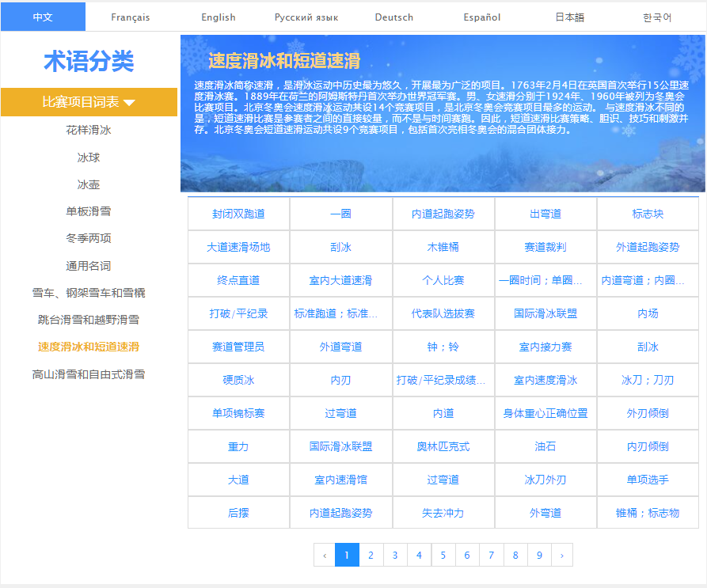Go to page 9 of results
This screenshot has height=588, width=707.
[x=539, y=555]
